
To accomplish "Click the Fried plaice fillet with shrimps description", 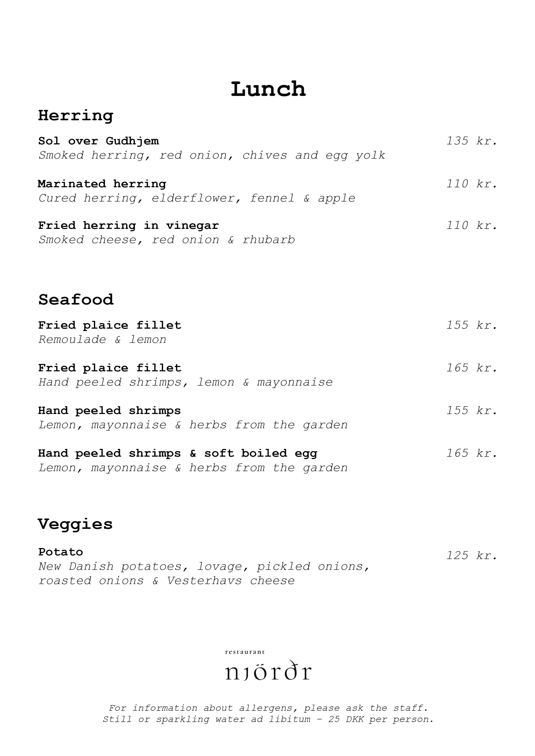I will point(186,382).
